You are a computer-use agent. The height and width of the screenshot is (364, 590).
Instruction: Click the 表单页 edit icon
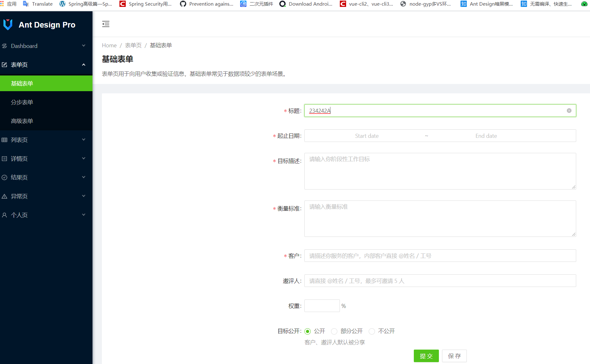point(4,65)
